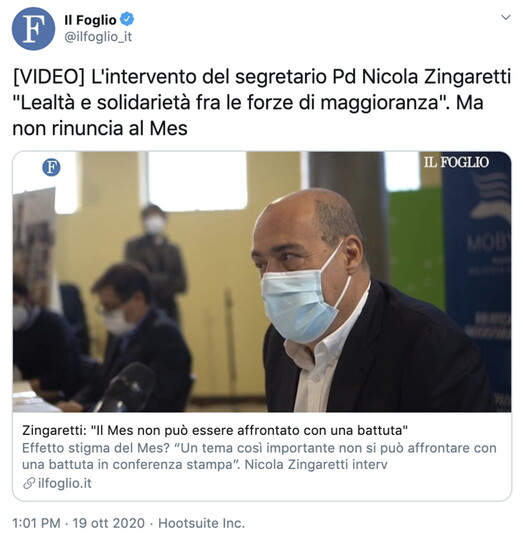Click the F logo on video thumbnail

[x=51, y=167]
